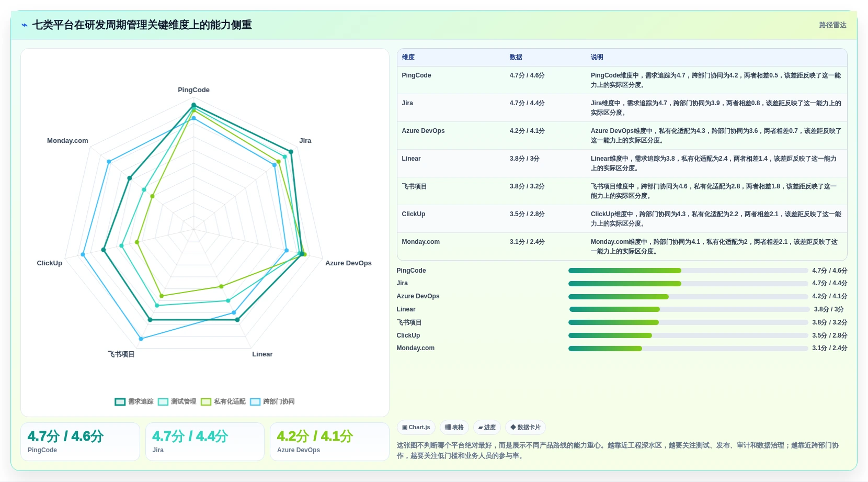The image size is (868, 482).
Task: Select the Monday.com table row name
Action: [x=420, y=242]
